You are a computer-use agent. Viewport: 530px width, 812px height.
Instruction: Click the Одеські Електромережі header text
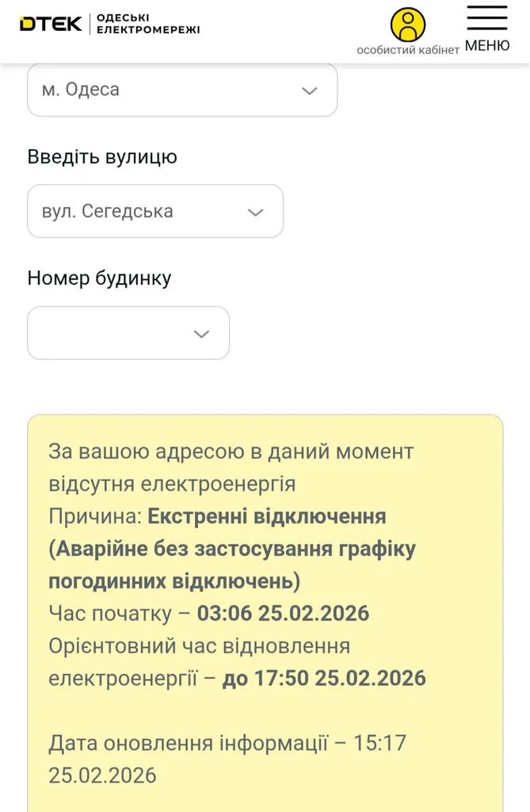(148, 25)
